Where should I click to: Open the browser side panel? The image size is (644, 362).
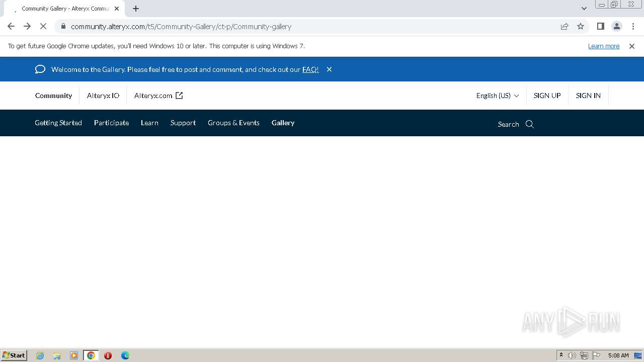600,26
